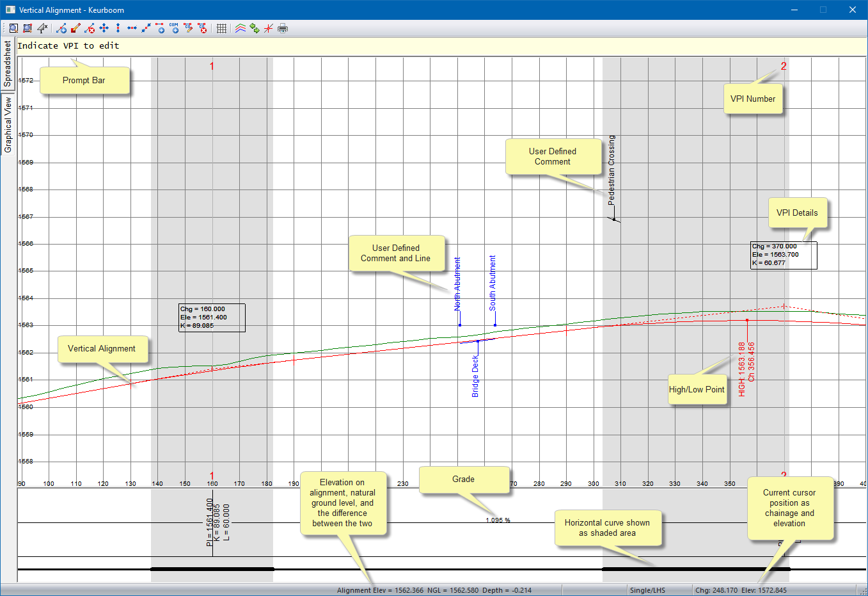This screenshot has height=596, width=868.
Task: Select the move VPI horizontally icon
Action: pyautogui.click(x=132, y=28)
